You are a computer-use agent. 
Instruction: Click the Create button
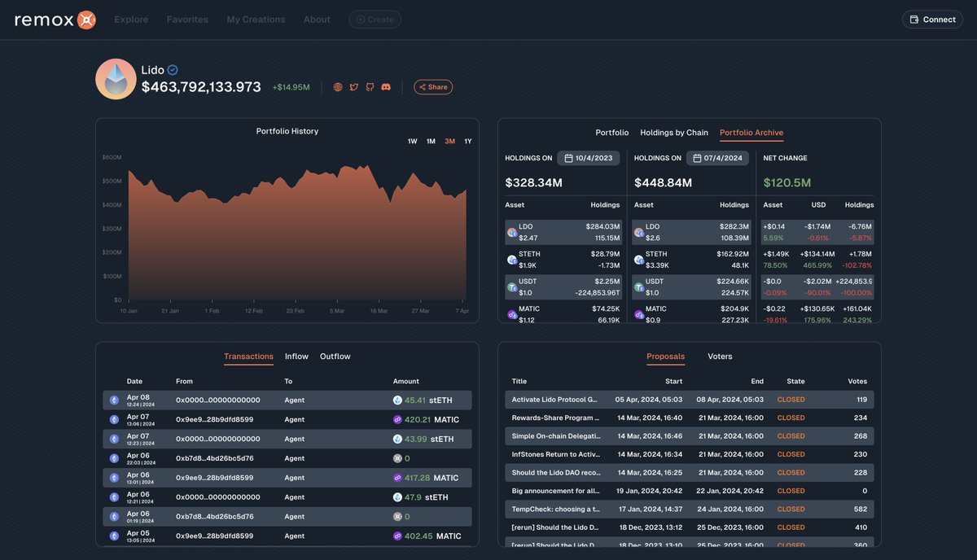point(375,20)
